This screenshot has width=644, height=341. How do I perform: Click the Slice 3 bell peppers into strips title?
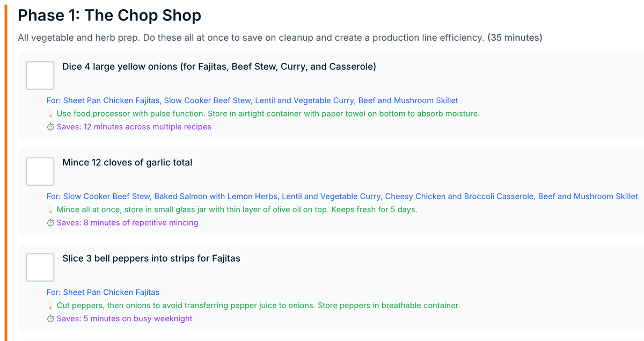pyautogui.click(x=151, y=258)
